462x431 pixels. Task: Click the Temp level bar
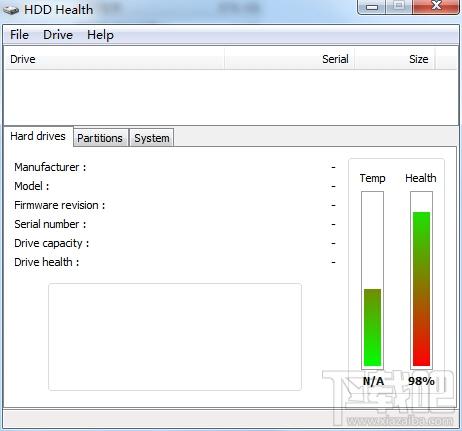click(372, 280)
